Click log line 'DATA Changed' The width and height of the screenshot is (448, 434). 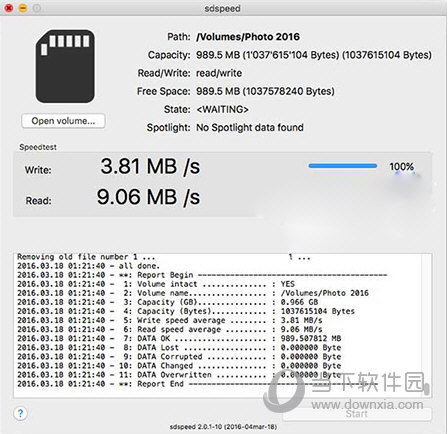coord(179,366)
